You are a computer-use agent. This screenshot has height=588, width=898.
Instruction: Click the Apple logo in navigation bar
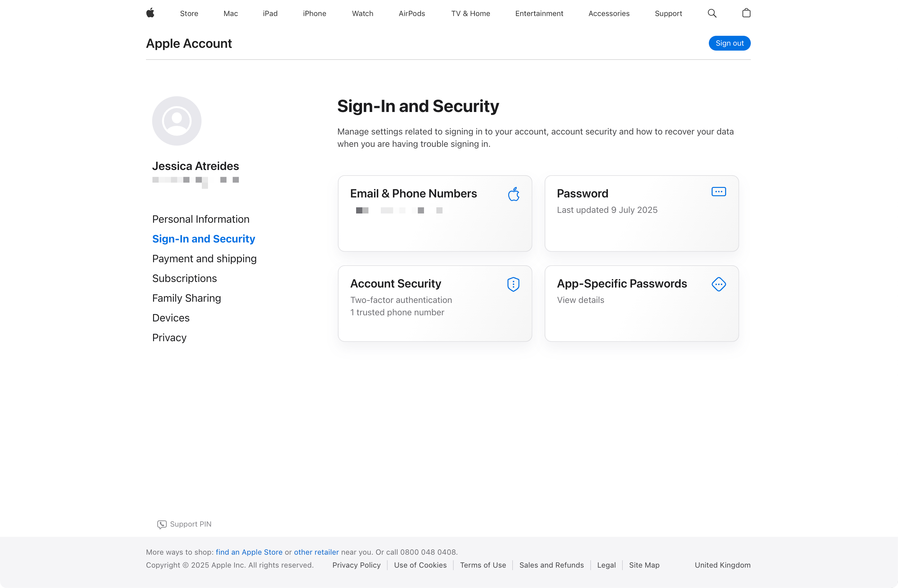[x=150, y=13]
